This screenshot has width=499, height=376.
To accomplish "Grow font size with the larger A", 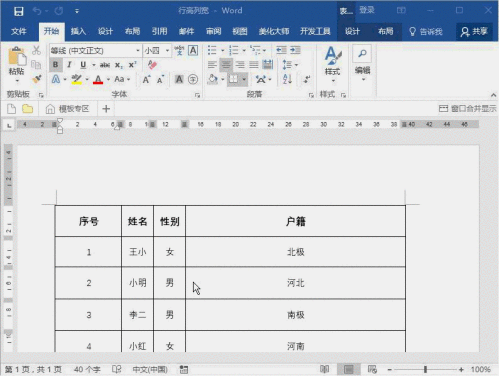I will pyautogui.click(x=146, y=79).
